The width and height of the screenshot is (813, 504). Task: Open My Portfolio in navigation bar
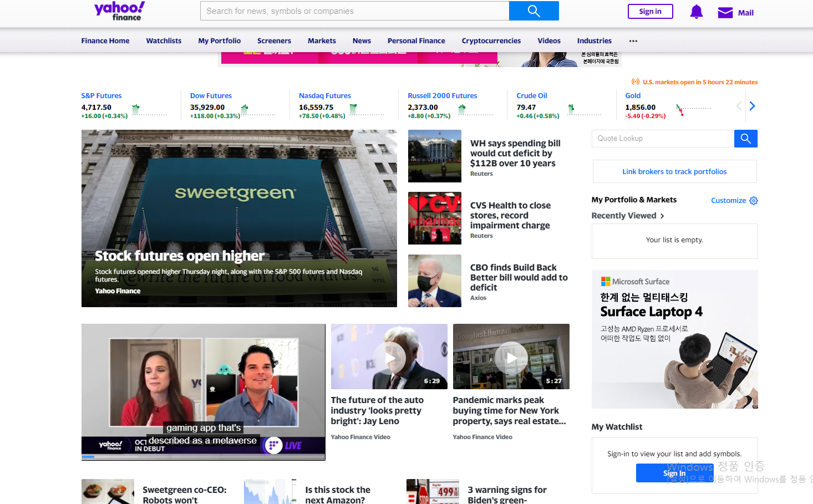point(220,41)
